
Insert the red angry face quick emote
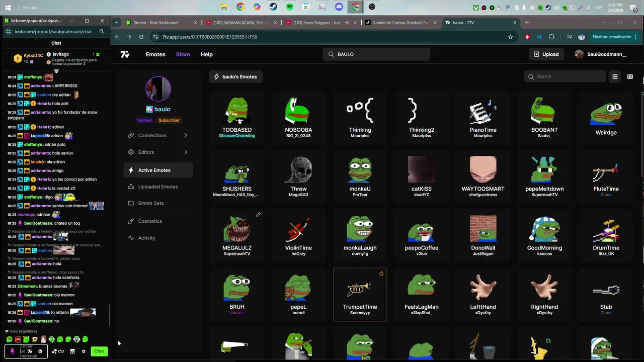tap(18, 339)
